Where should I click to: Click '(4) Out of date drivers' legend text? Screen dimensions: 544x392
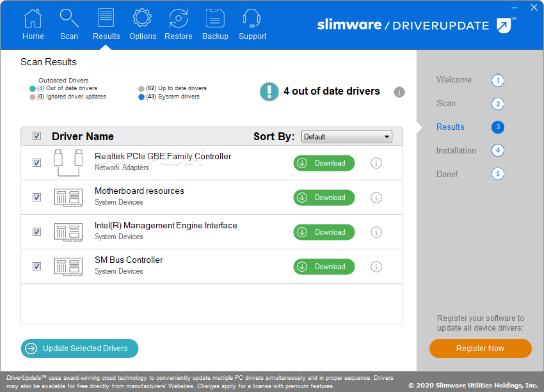(67, 88)
